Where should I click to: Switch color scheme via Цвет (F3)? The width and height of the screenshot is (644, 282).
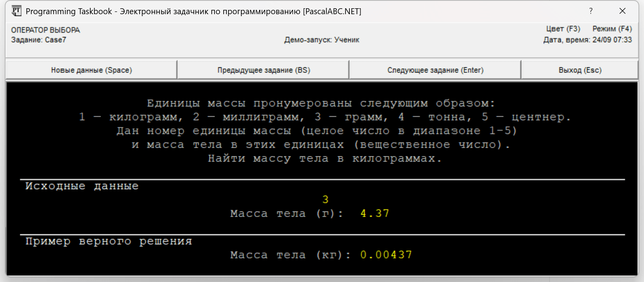click(x=563, y=29)
